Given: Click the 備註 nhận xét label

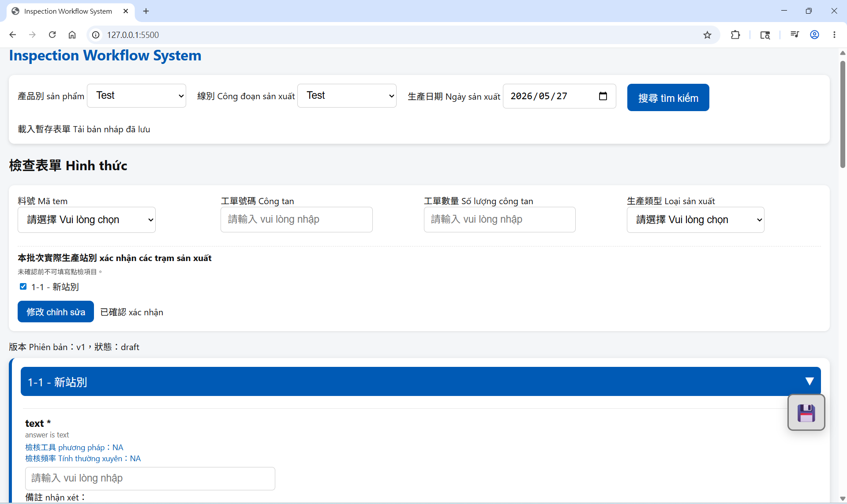Looking at the screenshot, I should (x=55, y=497).
